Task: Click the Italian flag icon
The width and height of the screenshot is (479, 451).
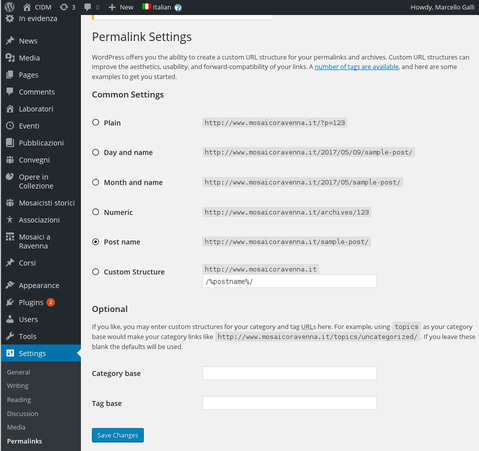Action: (x=147, y=7)
